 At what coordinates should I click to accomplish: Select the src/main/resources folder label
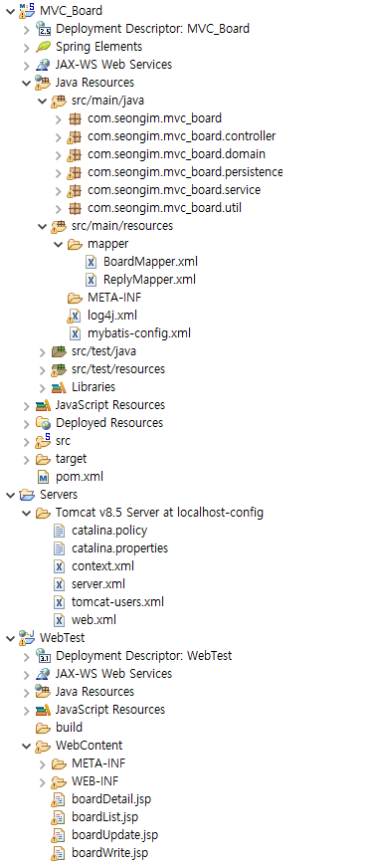pyautogui.click(x=122, y=226)
